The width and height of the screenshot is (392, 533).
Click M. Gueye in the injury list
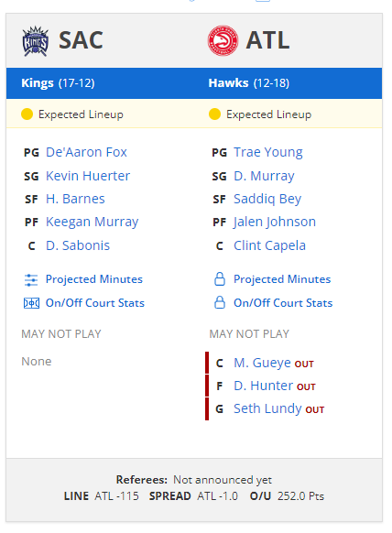(x=262, y=363)
